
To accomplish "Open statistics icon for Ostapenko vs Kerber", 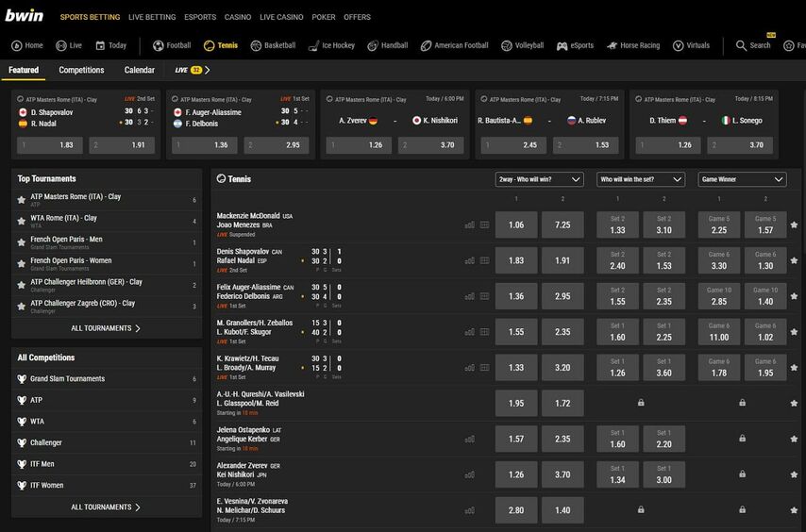I will coord(469,439).
